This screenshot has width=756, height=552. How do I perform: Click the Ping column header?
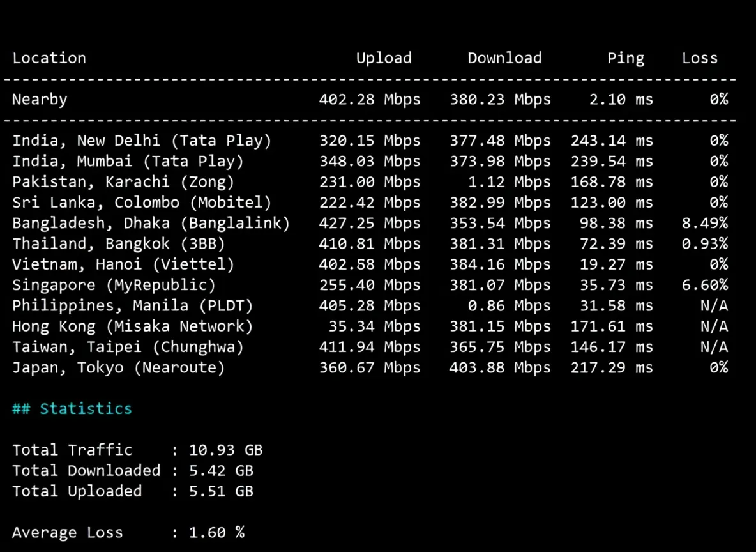pyautogui.click(x=626, y=58)
